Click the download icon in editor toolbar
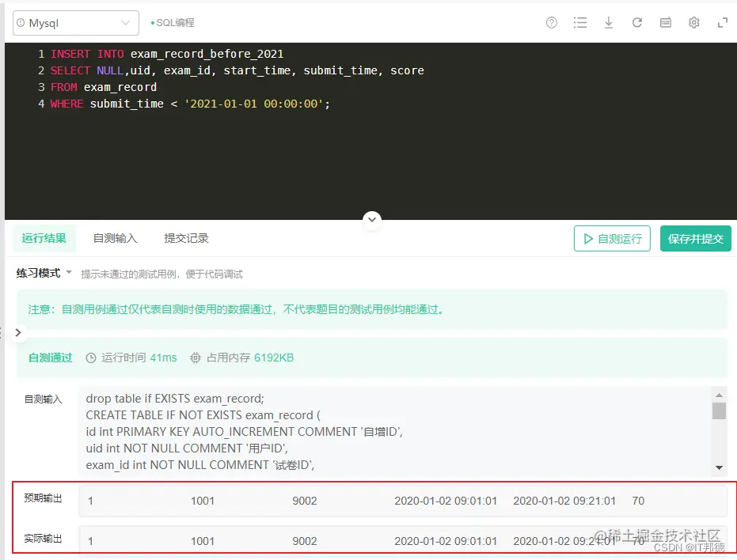The height and width of the screenshot is (560, 737). point(608,23)
